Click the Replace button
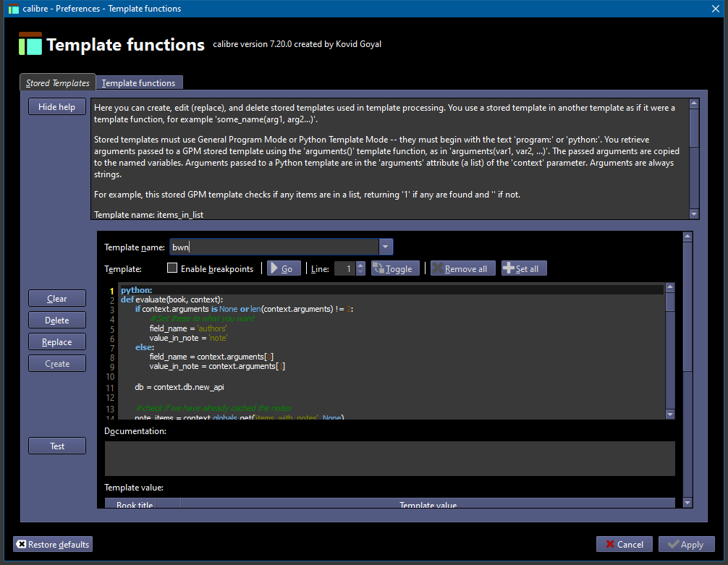The width and height of the screenshot is (728, 565). coord(57,342)
